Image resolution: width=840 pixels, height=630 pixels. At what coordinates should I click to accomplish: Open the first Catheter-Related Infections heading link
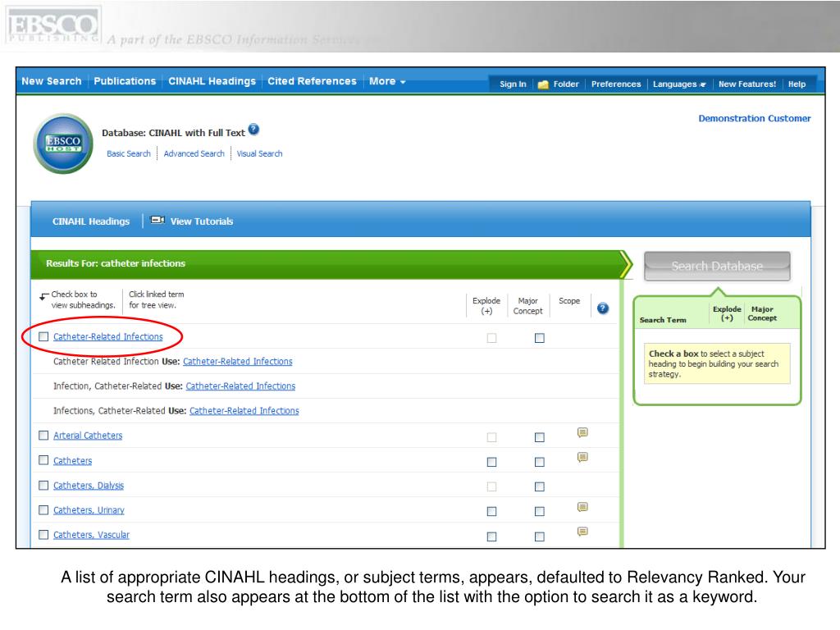[x=107, y=337]
